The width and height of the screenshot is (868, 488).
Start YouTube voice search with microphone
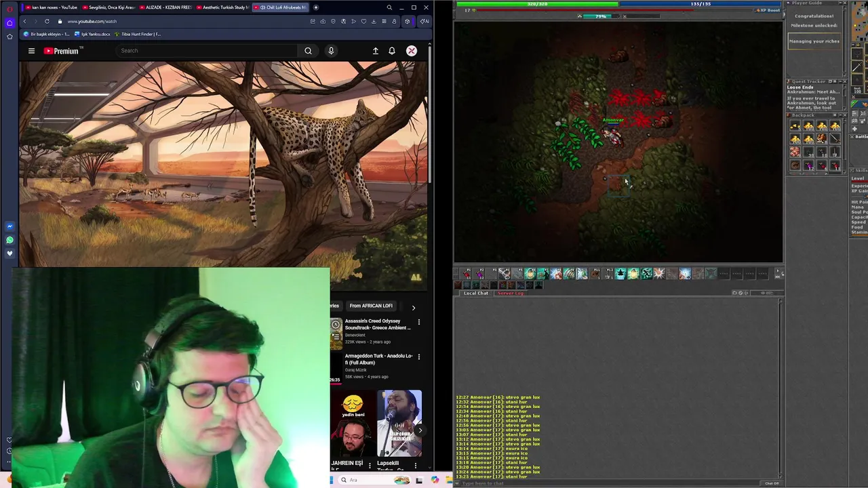331,51
